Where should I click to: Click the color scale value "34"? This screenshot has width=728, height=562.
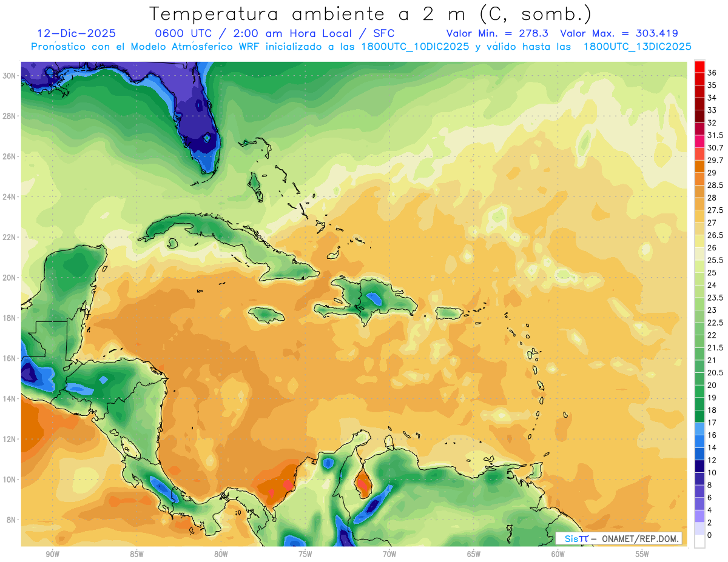[x=712, y=98]
